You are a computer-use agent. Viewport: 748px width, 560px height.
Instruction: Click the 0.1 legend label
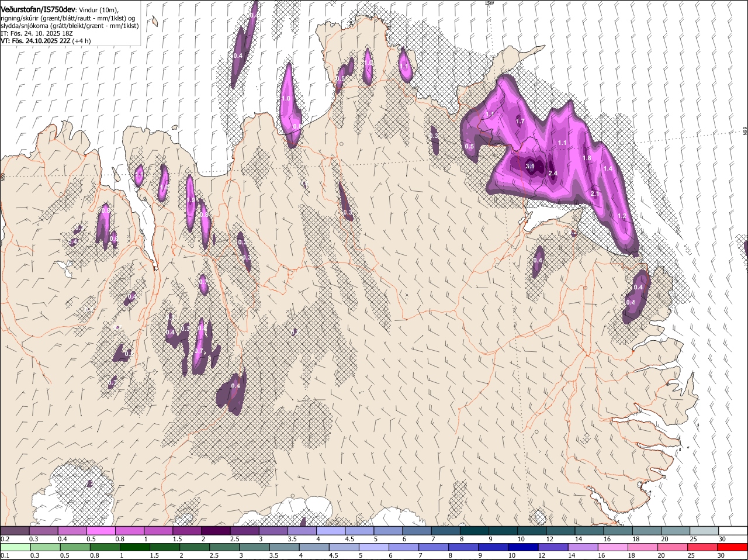[5, 555]
